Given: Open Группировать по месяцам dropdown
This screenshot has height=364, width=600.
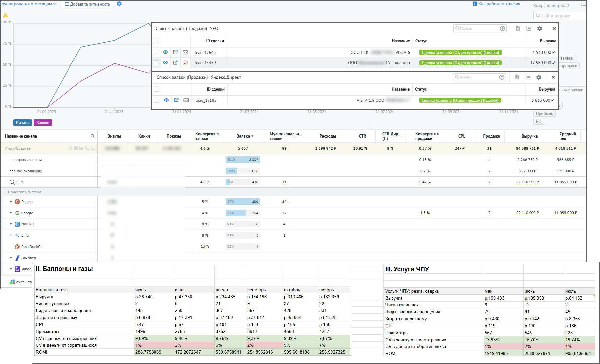Looking at the screenshot, I should 28,4.
